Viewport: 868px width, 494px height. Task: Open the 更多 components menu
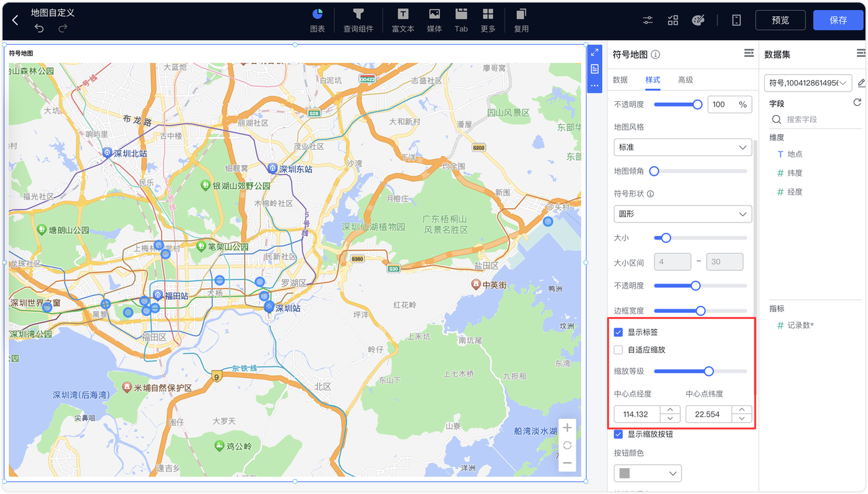tap(488, 20)
